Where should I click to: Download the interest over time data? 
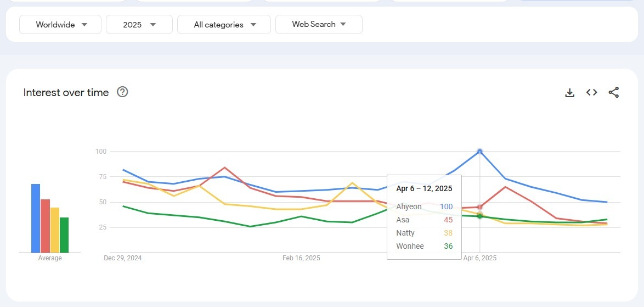(569, 93)
